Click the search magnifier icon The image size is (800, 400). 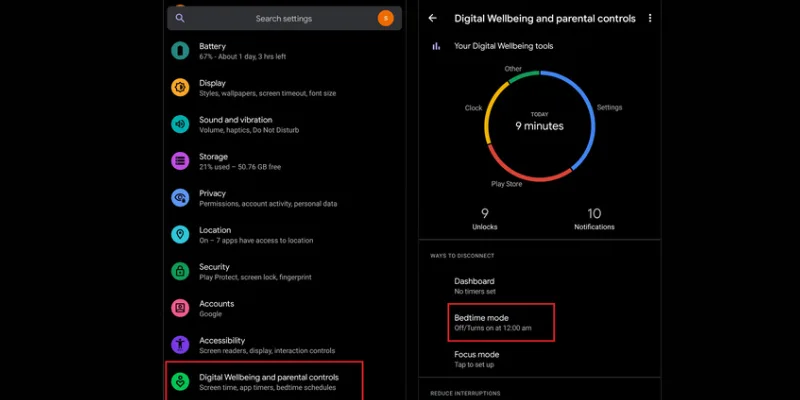[x=180, y=18]
